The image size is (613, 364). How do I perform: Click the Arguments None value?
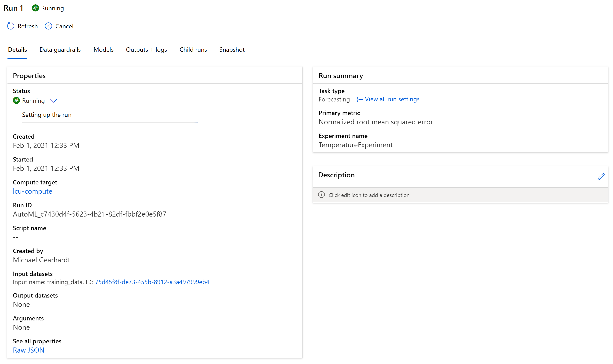click(x=21, y=327)
